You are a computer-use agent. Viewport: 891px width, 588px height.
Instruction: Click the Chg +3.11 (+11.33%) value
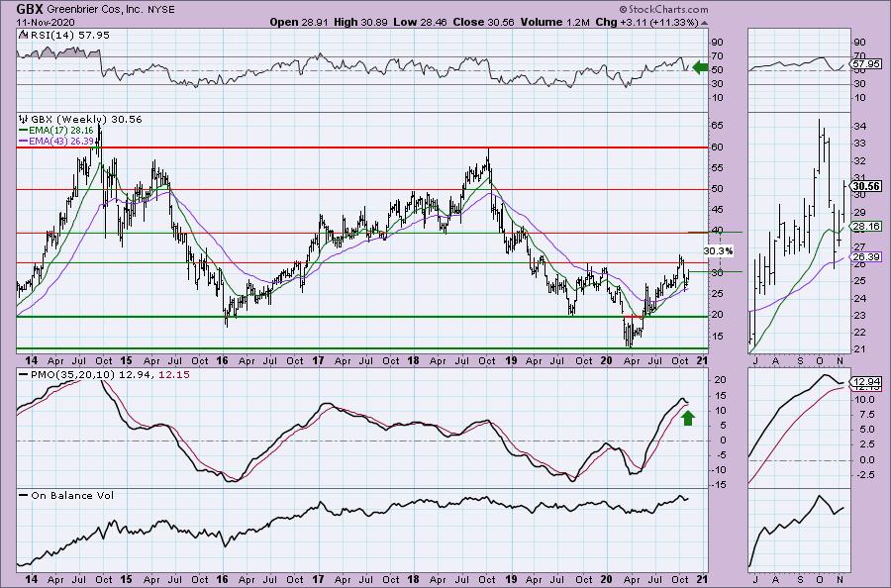646,22
